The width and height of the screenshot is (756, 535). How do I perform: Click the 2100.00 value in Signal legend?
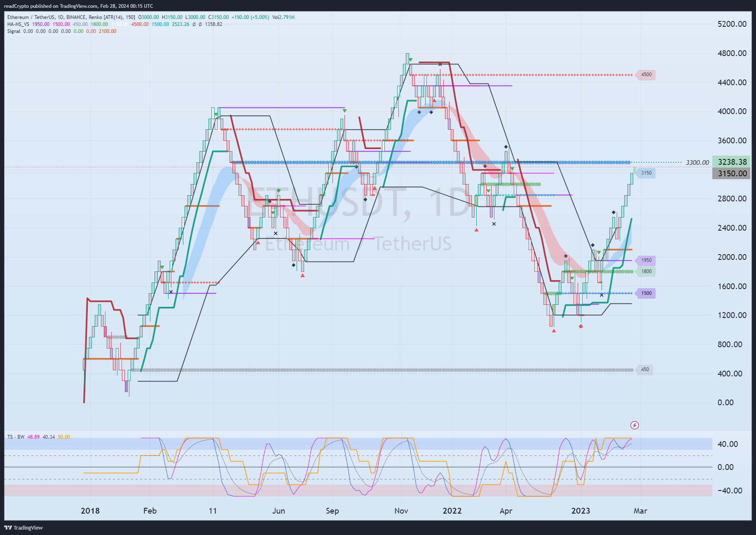108,31
